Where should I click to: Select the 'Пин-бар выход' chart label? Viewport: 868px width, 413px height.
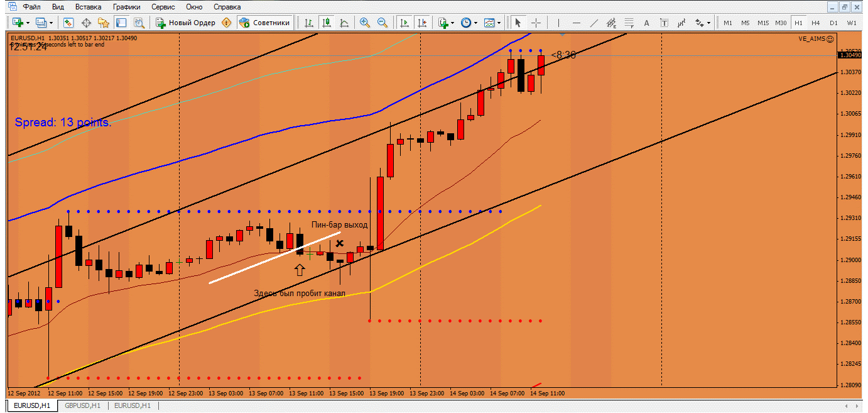pyautogui.click(x=339, y=224)
